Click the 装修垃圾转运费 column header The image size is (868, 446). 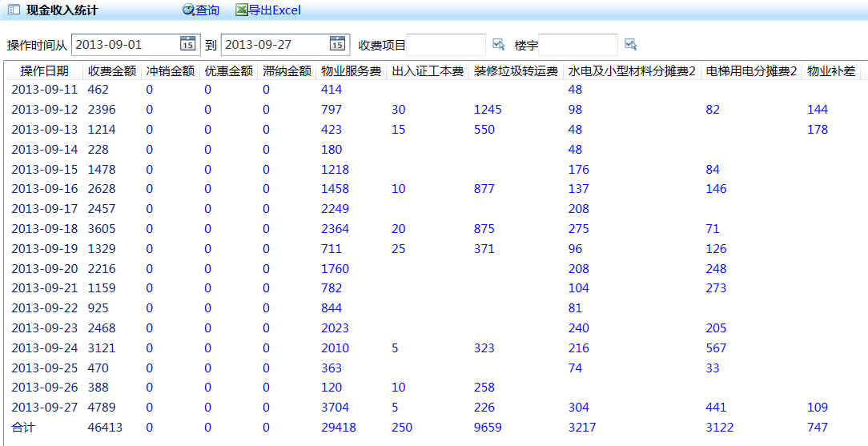click(x=516, y=70)
